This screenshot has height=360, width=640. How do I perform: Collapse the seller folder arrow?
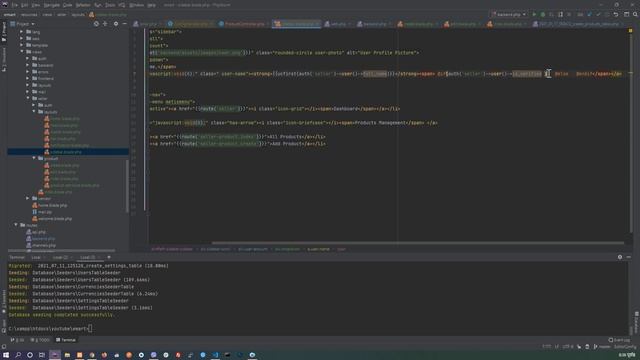point(28,98)
